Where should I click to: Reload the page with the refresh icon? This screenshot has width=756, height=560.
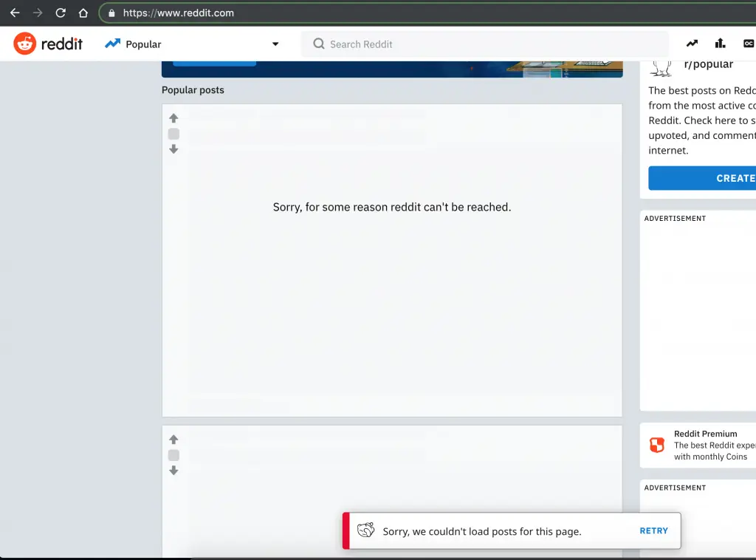[61, 13]
